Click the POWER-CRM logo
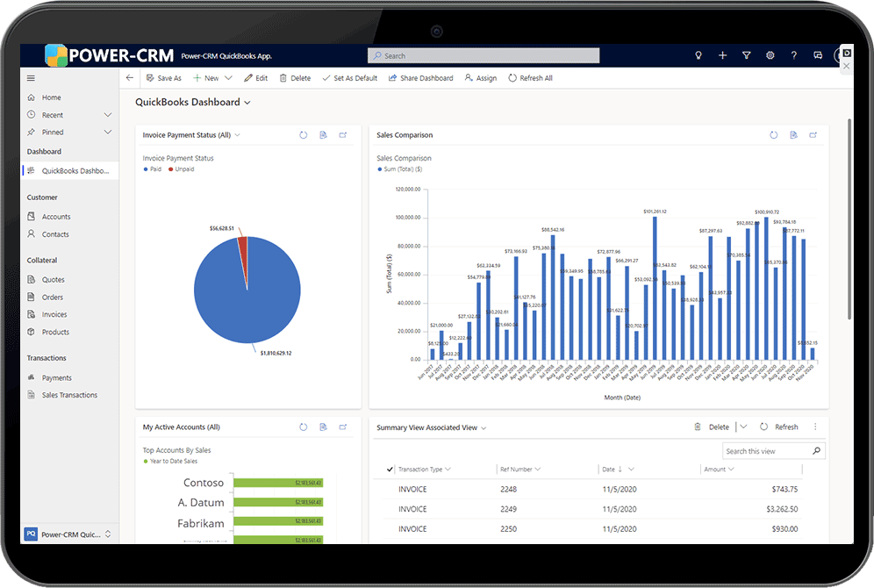This screenshot has height=588, width=874. 109,55
